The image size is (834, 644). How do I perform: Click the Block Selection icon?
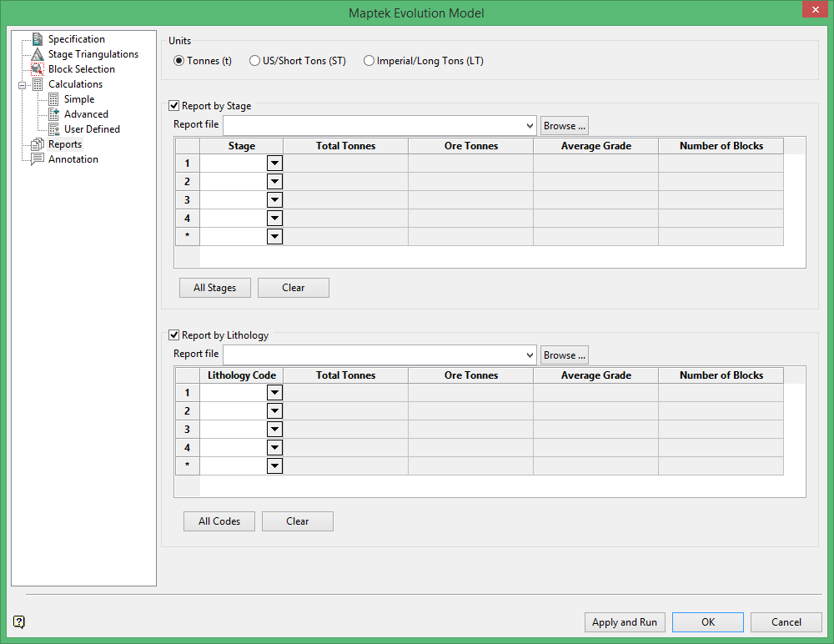pyautogui.click(x=37, y=69)
